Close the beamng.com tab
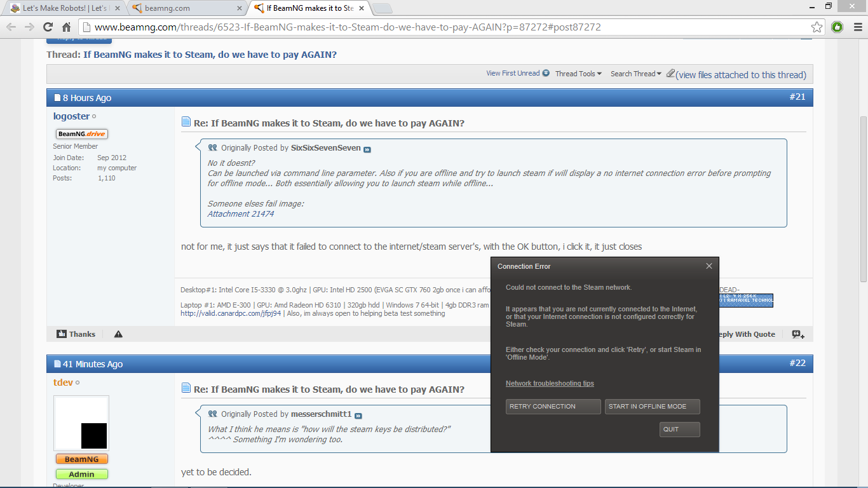Screen dimensions: 868x488 [x=240, y=8]
